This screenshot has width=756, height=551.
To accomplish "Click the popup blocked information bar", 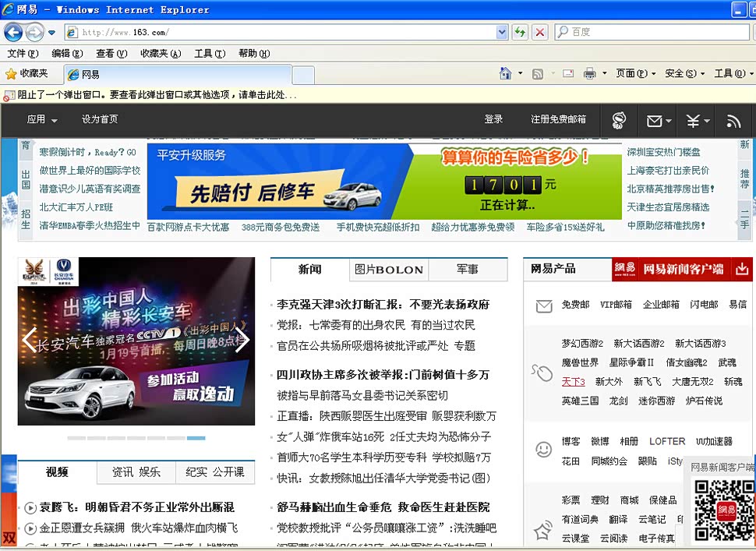I will coord(378,95).
